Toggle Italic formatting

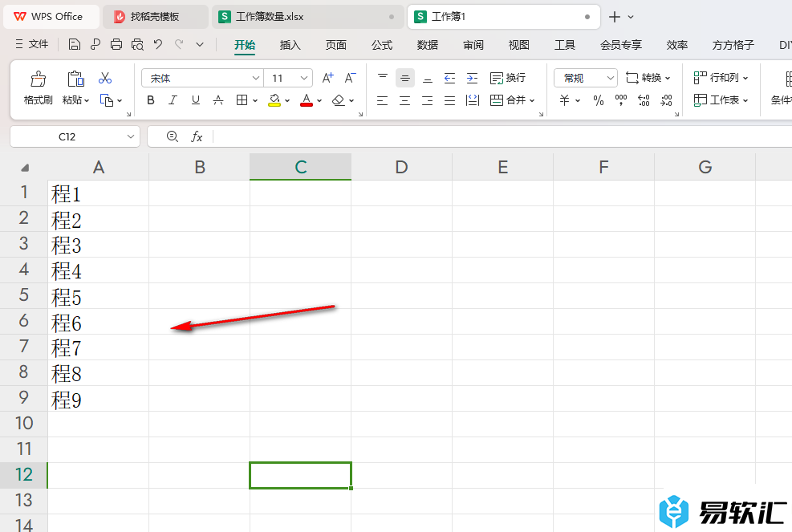173,100
